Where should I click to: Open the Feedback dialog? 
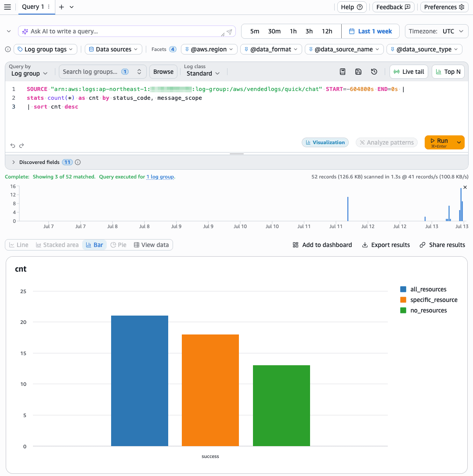pyautogui.click(x=393, y=7)
